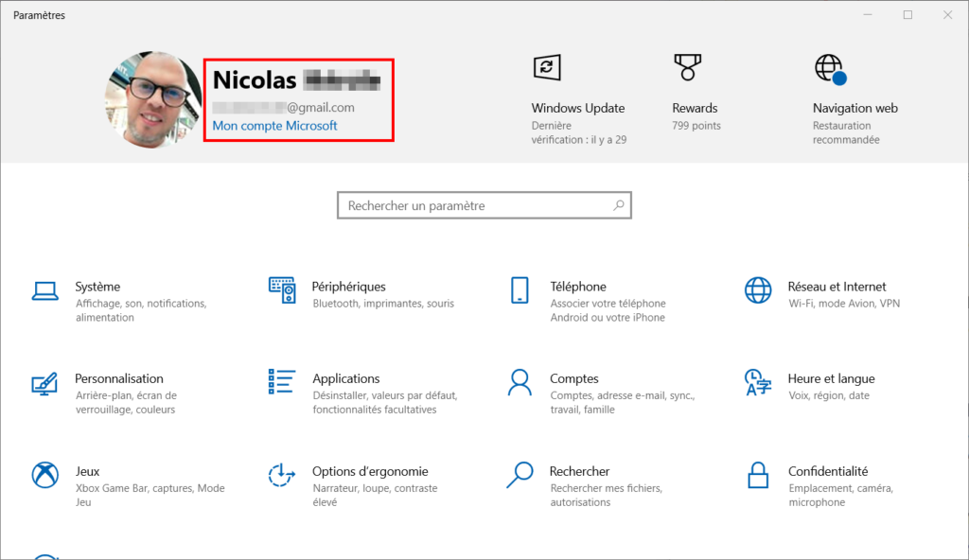Click the Rewards label
The image size is (969, 560).
click(695, 108)
